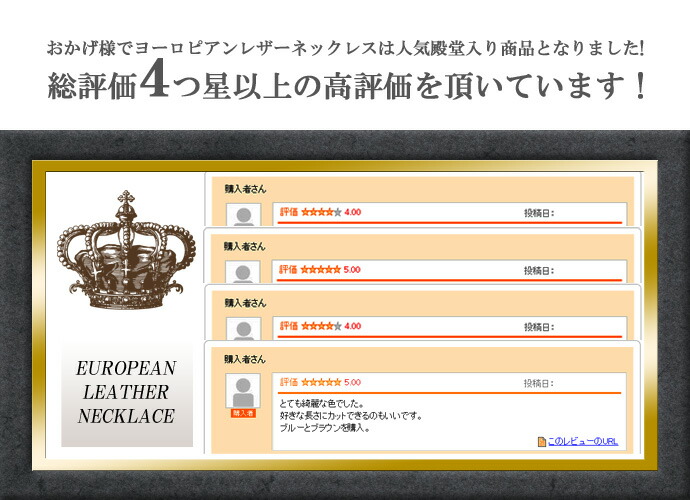Click 投稿日 label in the bottom review
The image size is (690, 500).
pos(538,382)
